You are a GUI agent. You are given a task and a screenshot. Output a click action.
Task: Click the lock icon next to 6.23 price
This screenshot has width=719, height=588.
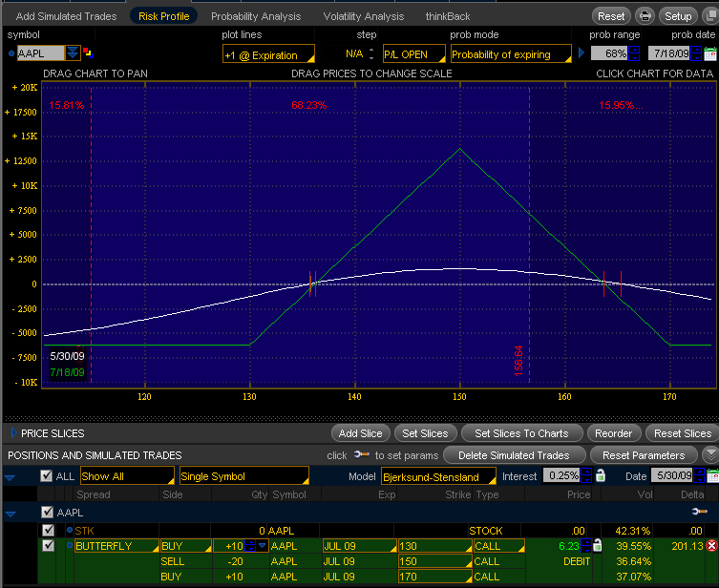pyautogui.click(x=598, y=546)
